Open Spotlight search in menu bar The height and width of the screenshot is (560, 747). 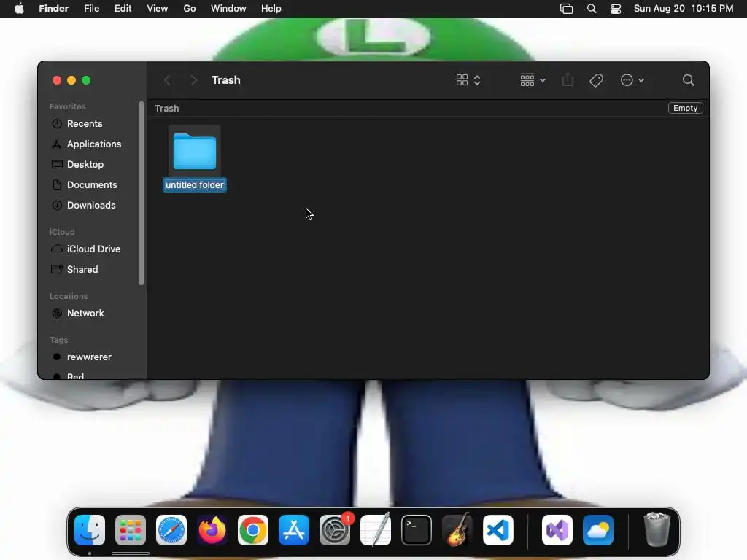[x=591, y=9]
